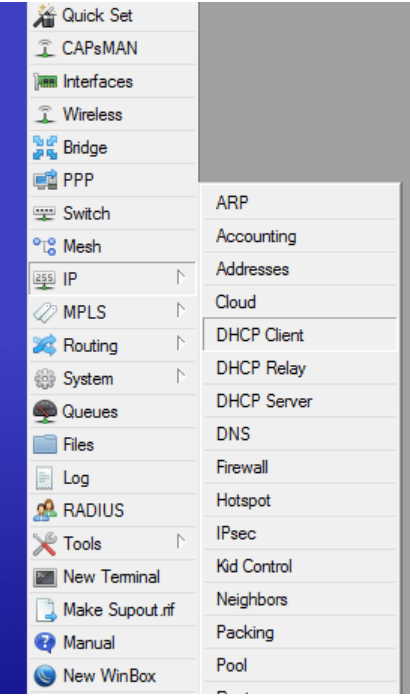Click the RADIUS users icon
The image size is (410, 696).
(45, 510)
